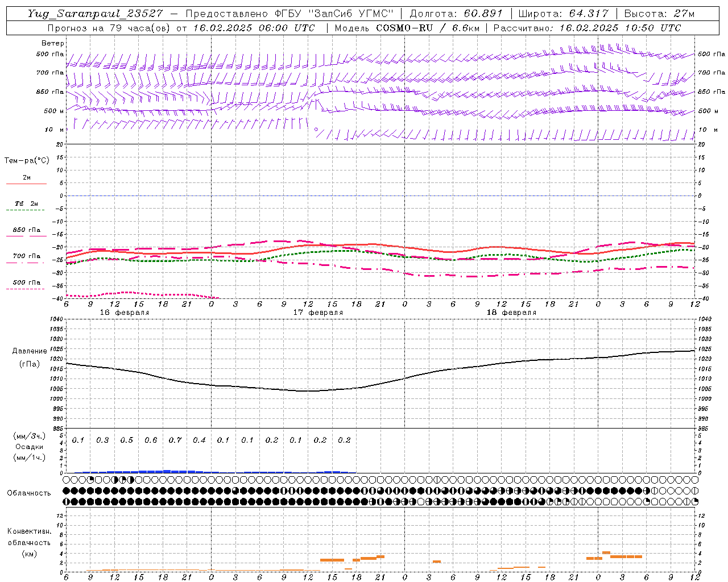Click the 'Высота: 27м' header field
This screenshot has width=728, height=582.
click(659, 14)
